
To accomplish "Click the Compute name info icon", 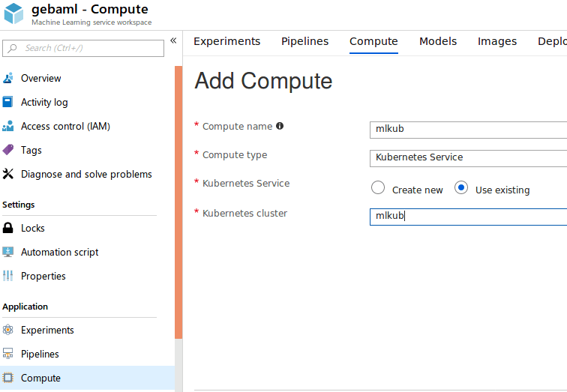I will click(280, 126).
